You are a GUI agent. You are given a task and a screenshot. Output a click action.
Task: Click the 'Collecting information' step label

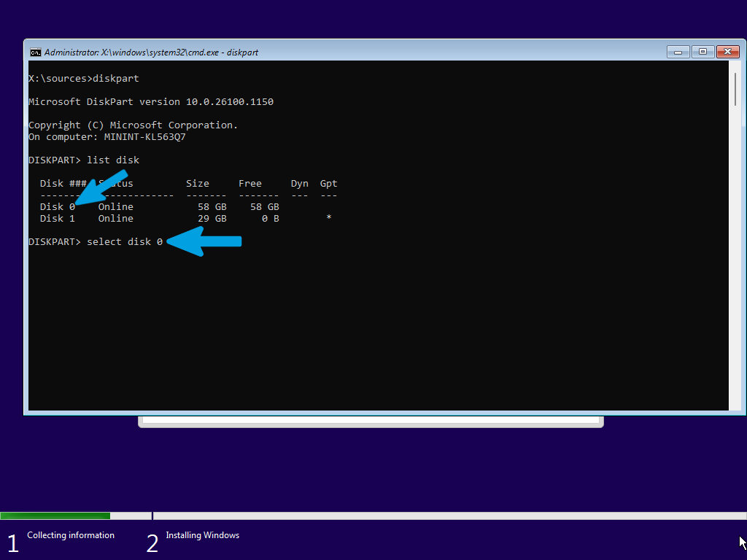tap(71, 535)
